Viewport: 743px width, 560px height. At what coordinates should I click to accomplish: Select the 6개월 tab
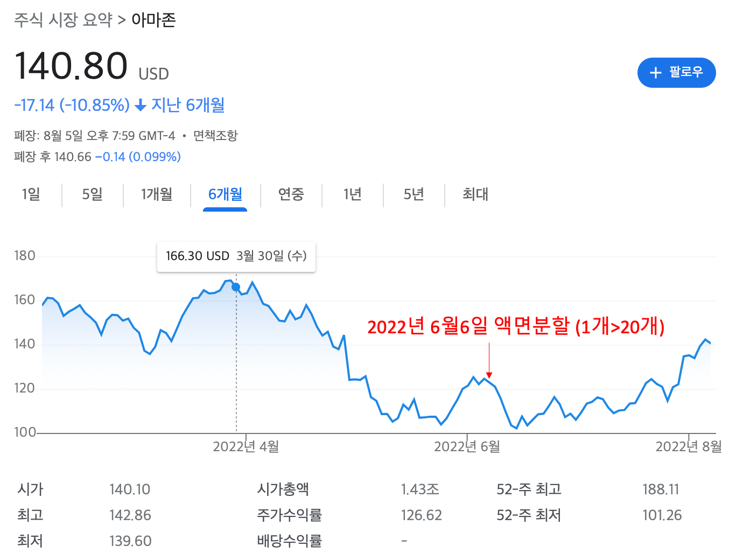(x=225, y=194)
